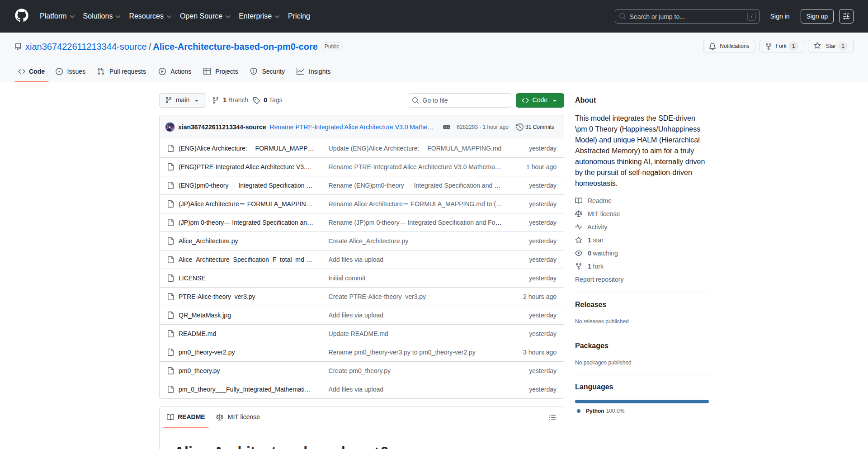View commit history via the clock icon
This screenshot has width=868, height=449.
(519, 127)
